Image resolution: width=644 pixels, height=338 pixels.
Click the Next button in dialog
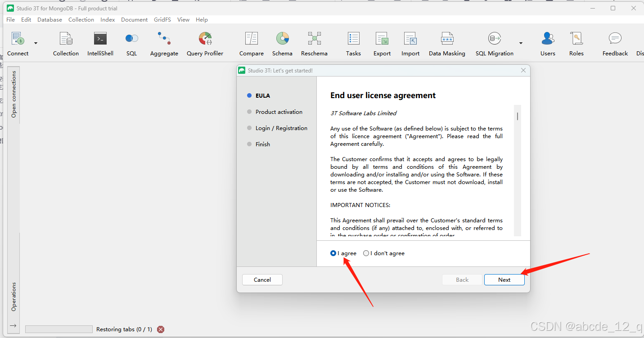(x=504, y=280)
